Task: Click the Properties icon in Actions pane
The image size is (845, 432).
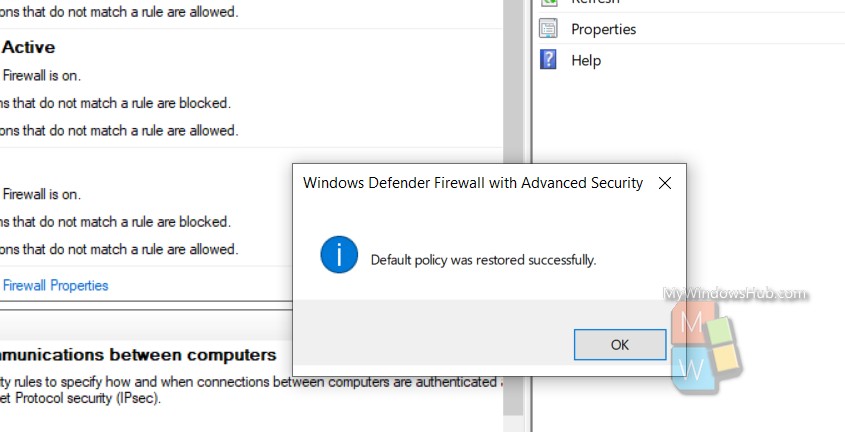Action: pyautogui.click(x=549, y=29)
